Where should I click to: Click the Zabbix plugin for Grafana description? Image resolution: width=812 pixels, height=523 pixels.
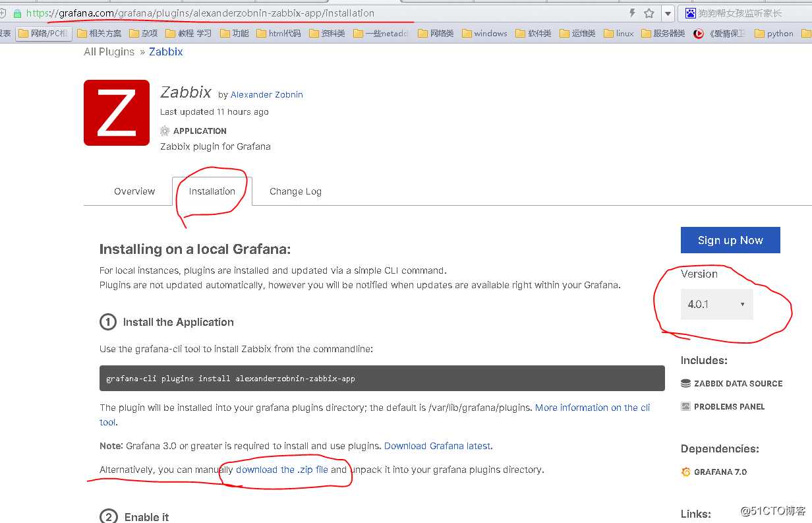[216, 146]
